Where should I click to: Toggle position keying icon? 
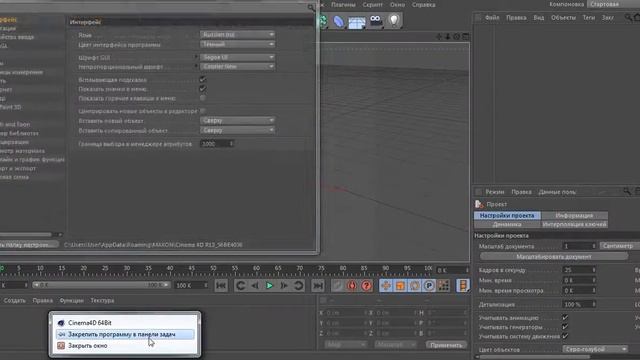(386, 285)
